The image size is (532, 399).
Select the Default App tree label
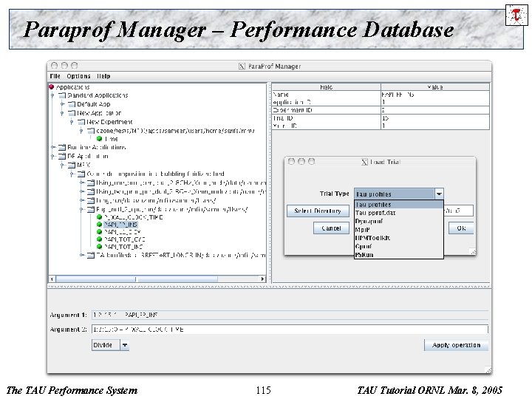94,104
